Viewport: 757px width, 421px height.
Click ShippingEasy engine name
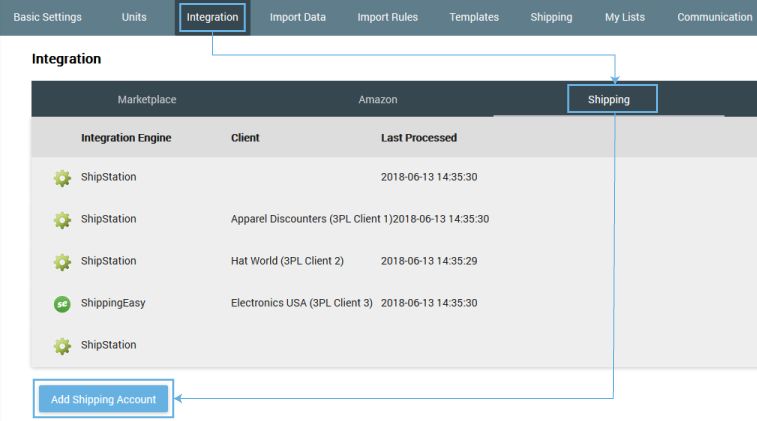click(x=113, y=303)
